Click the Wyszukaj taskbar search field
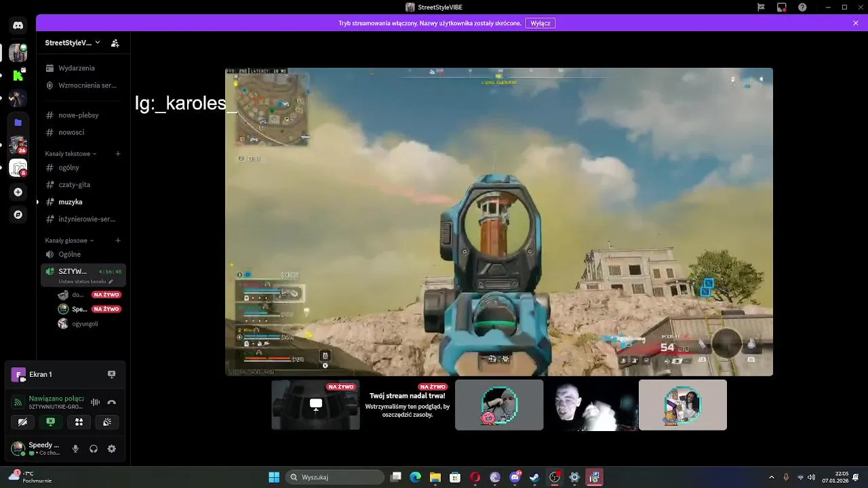This screenshot has height=488, width=868. [x=335, y=477]
